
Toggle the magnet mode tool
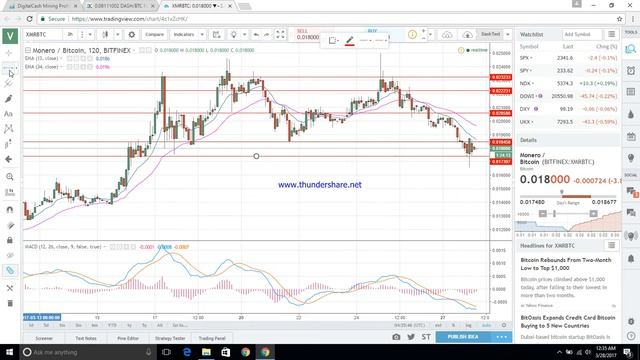[x=9, y=210]
